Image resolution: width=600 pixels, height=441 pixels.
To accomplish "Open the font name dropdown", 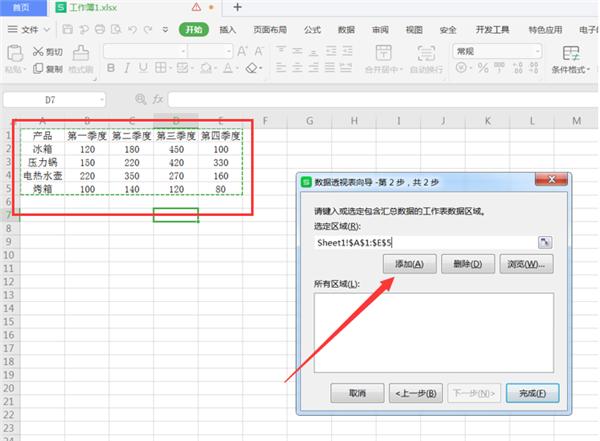I will 183,51.
